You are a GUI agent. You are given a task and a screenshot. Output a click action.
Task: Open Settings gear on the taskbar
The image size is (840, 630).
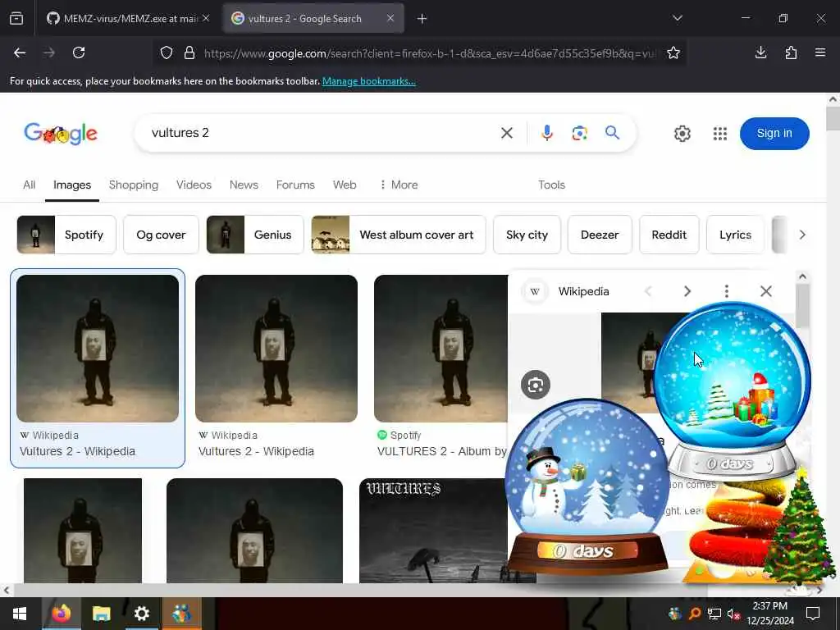(x=141, y=614)
